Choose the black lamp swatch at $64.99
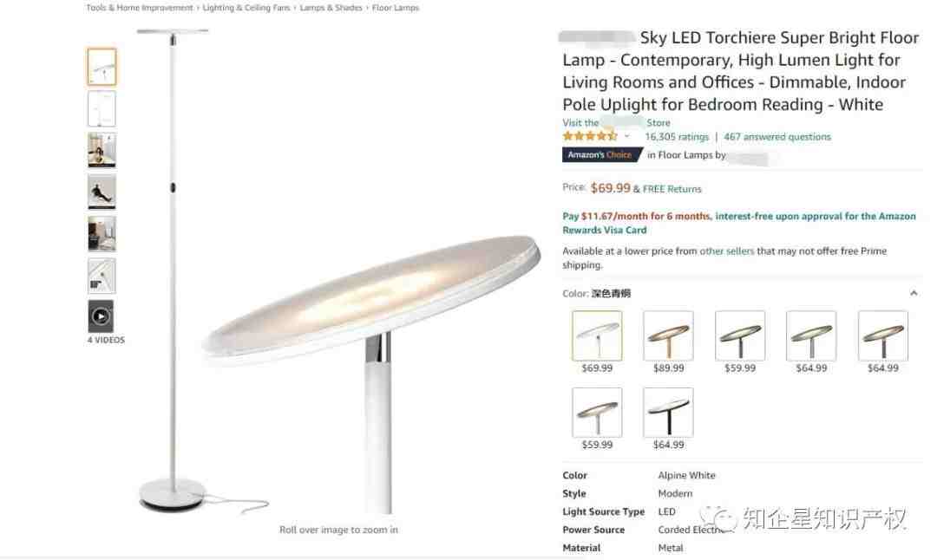 pyautogui.click(x=668, y=413)
